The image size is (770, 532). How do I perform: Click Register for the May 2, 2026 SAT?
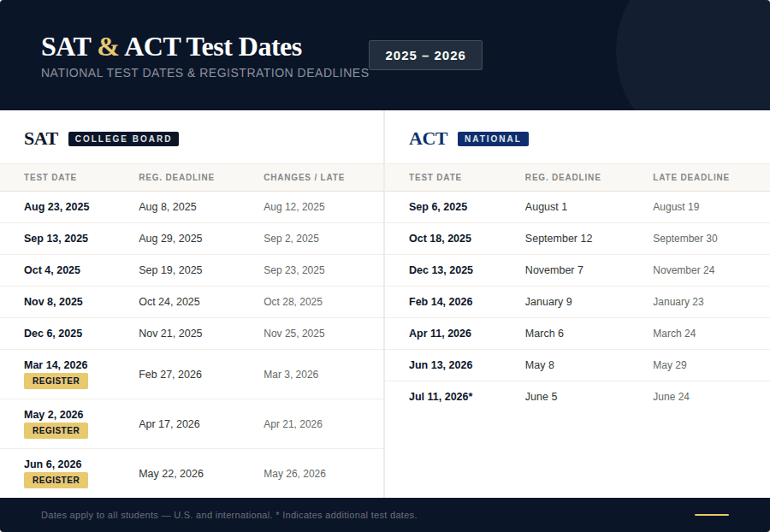click(56, 431)
